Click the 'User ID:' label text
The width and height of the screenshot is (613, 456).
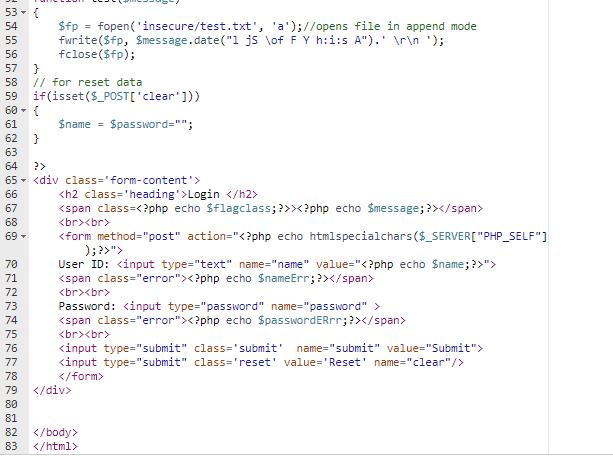(x=84, y=264)
